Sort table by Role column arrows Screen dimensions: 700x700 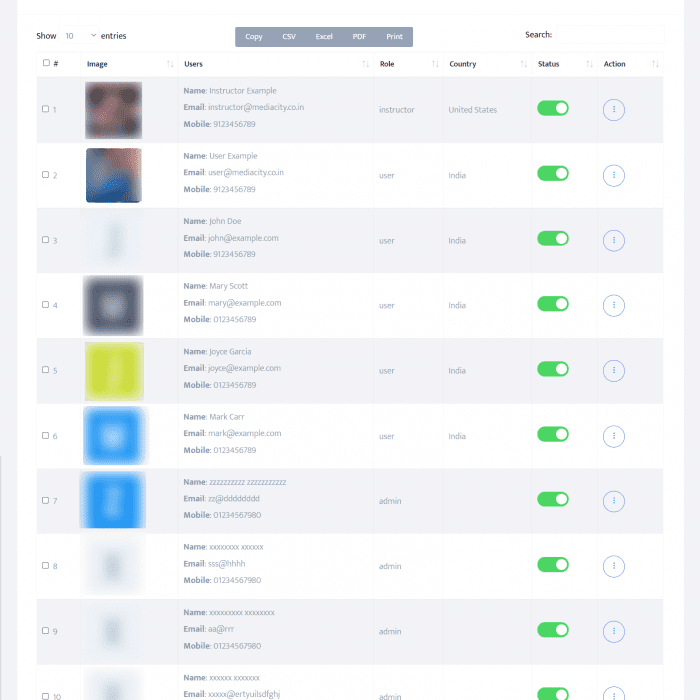point(435,64)
